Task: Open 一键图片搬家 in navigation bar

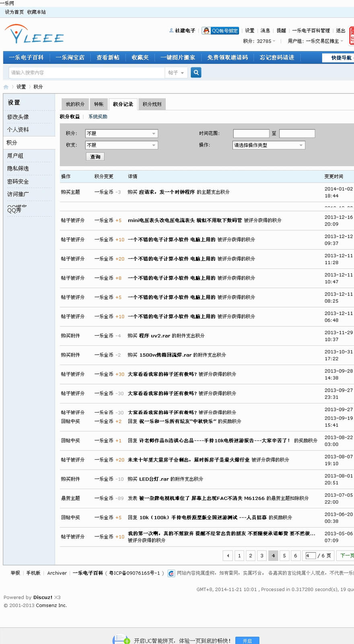Action: [178, 58]
